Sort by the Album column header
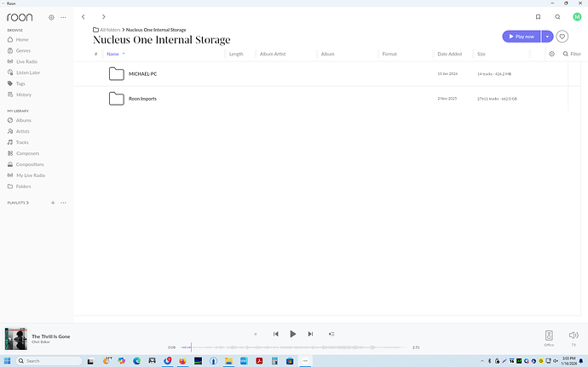The width and height of the screenshot is (588, 367). (x=327, y=54)
